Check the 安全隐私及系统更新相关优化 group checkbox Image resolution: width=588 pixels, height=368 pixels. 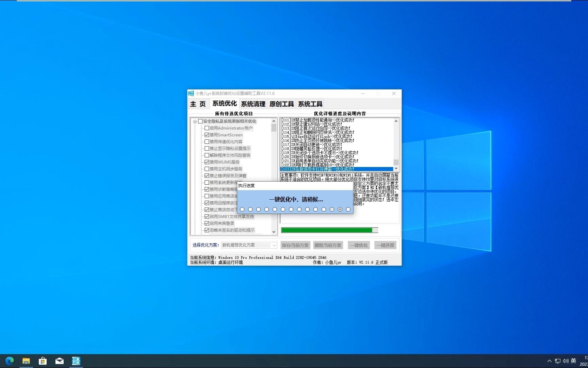[x=200, y=121]
